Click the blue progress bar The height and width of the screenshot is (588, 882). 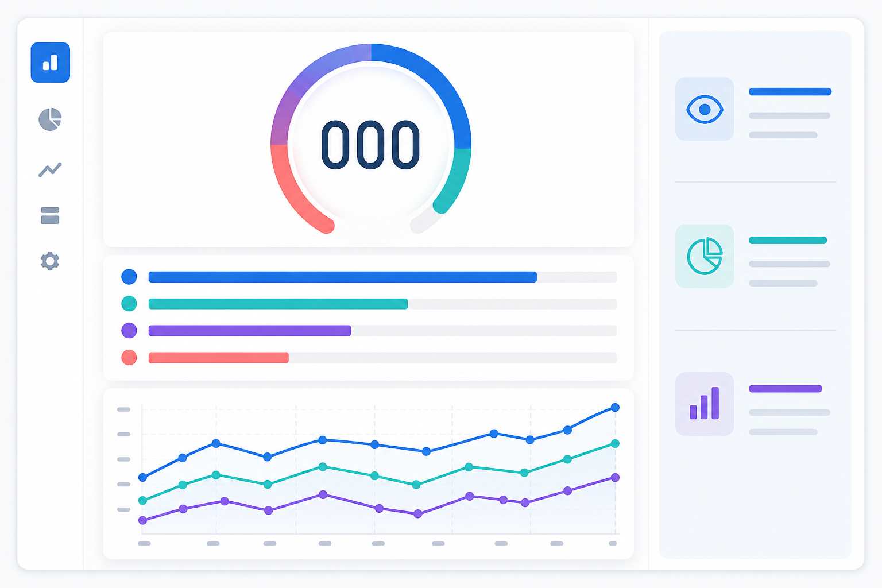[343, 277]
